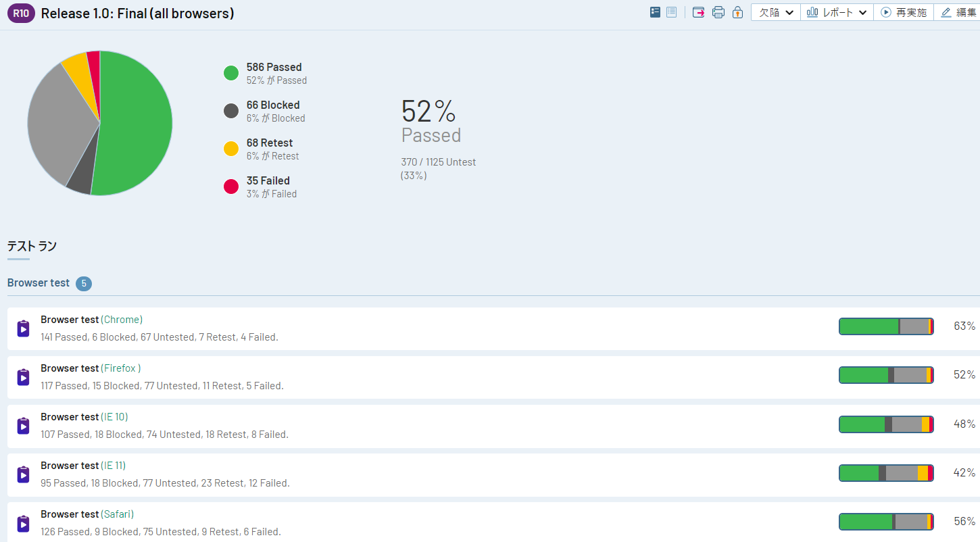Open the レポート dropdown menu
Image resolution: width=980 pixels, height=542 pixels.
tap(837, 12)
